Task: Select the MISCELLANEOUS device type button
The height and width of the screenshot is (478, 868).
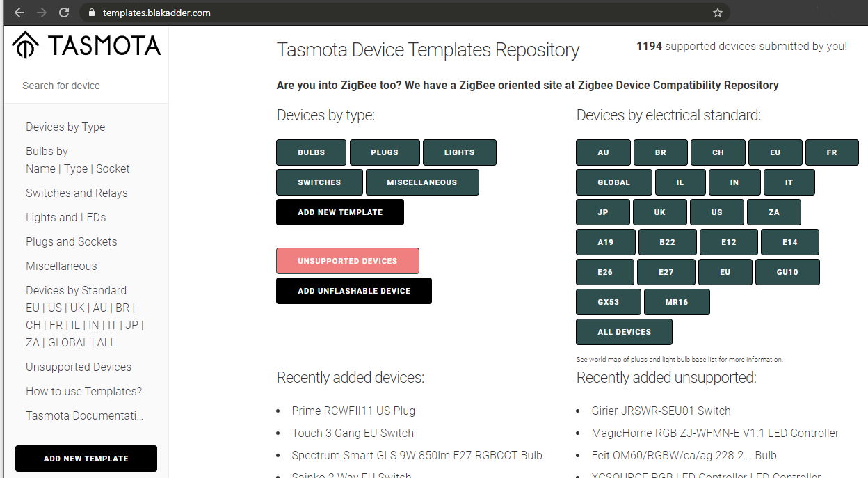Action: [x=422, y=182]
